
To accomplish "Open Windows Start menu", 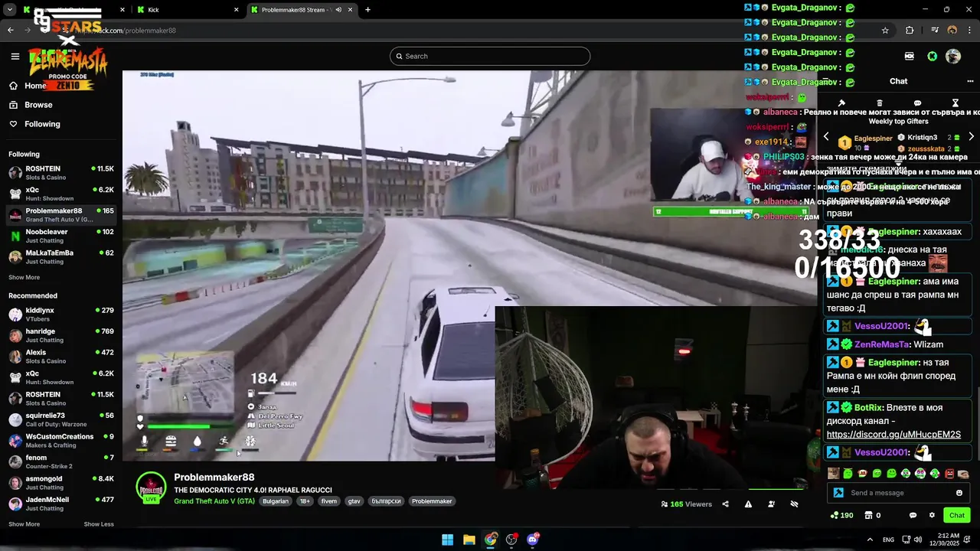I will [x=447, y=540].
